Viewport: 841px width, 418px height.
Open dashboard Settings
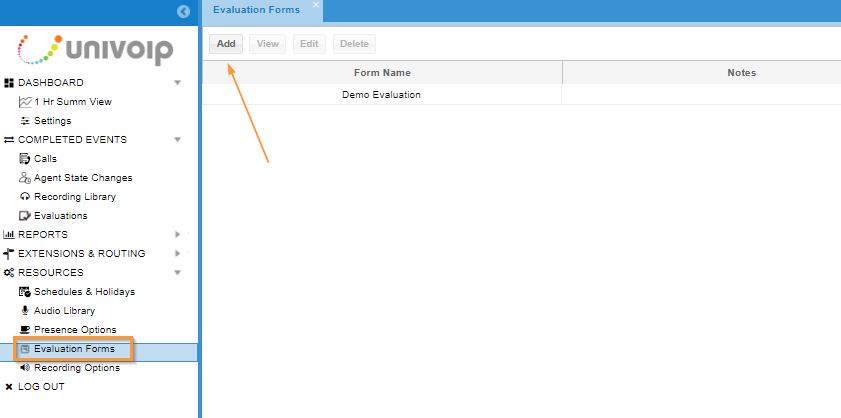[x=53, y=121]
